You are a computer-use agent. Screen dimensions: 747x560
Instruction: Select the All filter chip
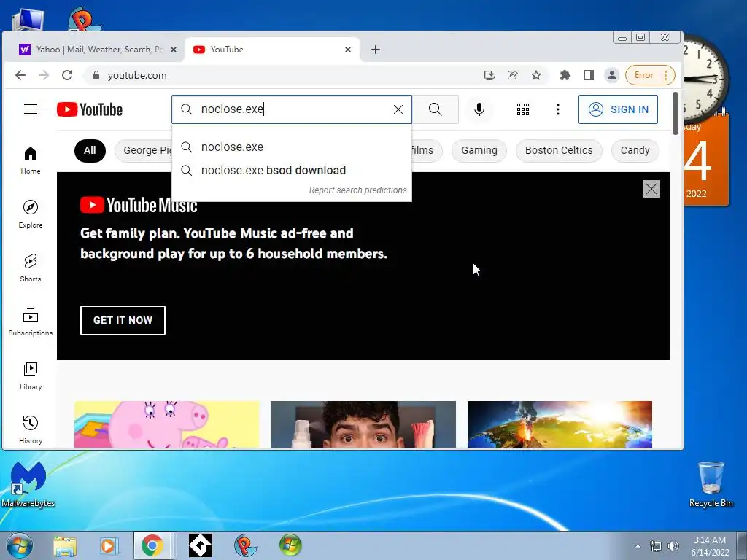[90, 150]
